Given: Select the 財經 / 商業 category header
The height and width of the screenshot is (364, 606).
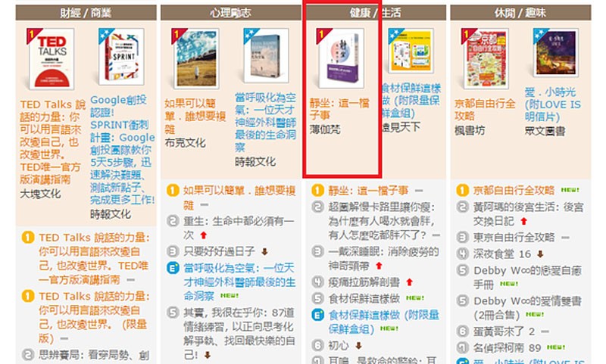Looking at the screenshot, I should (86, 13).
